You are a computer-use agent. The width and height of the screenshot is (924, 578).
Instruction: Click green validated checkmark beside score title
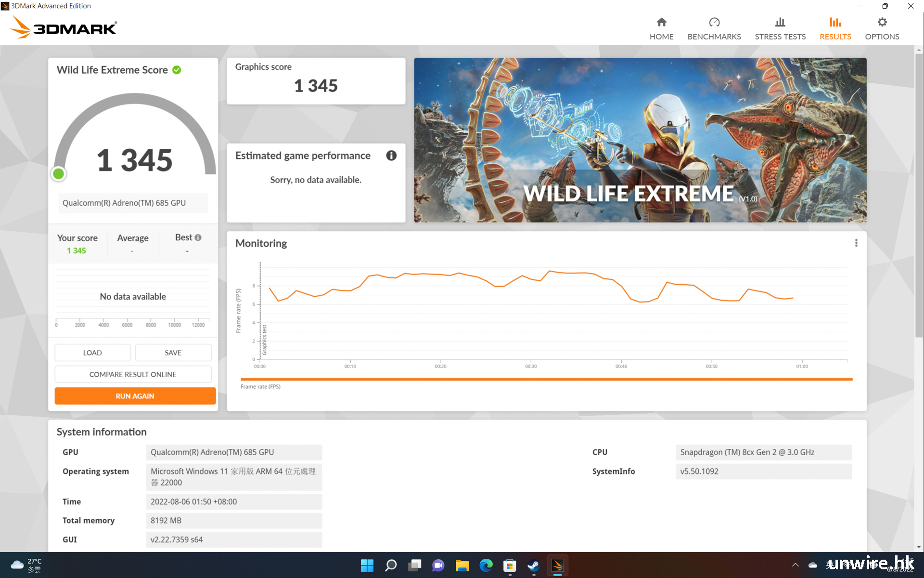(x=177, y=70)
